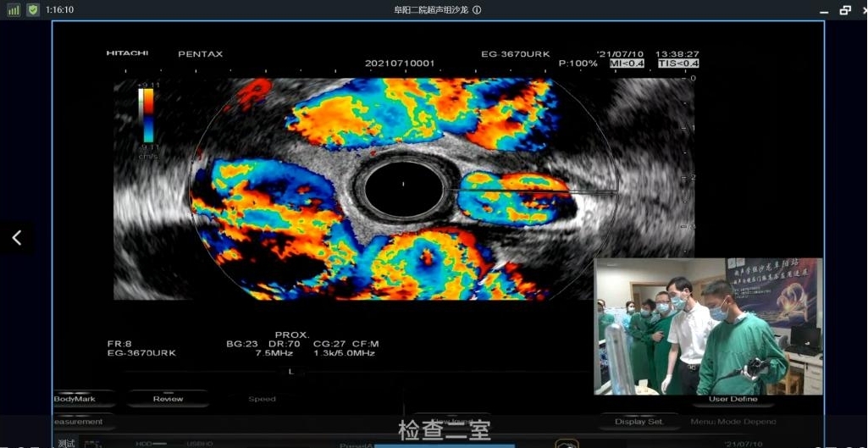Click the info icon beside meeting title
The height and width of the screenshot is (448, 868).
point(477,10)
